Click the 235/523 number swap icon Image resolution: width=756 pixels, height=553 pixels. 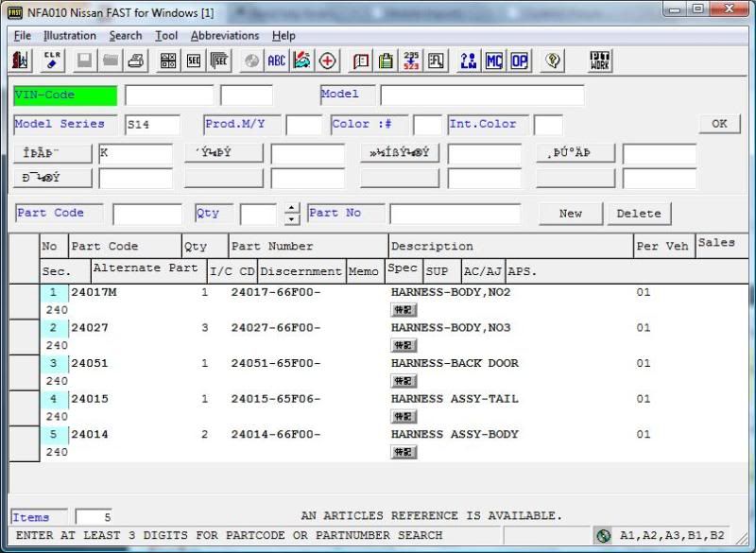pos(411,60)
